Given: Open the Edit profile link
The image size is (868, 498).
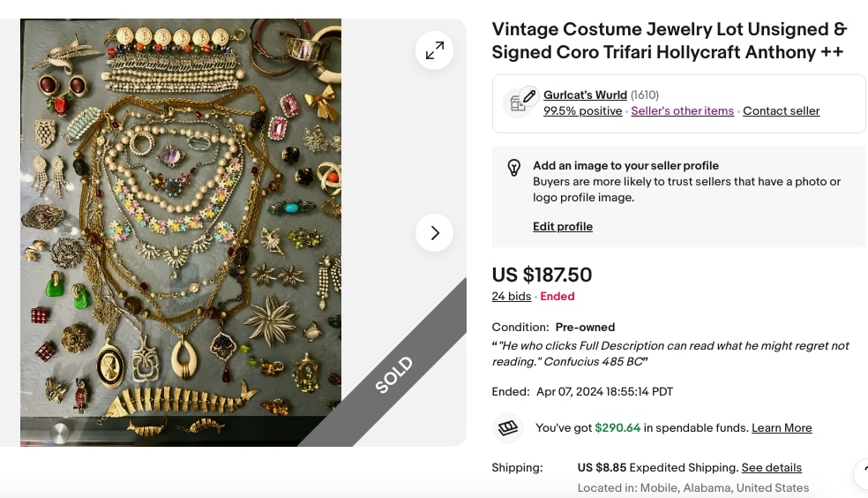Looking at the screenshot, I should coord(563,227).
